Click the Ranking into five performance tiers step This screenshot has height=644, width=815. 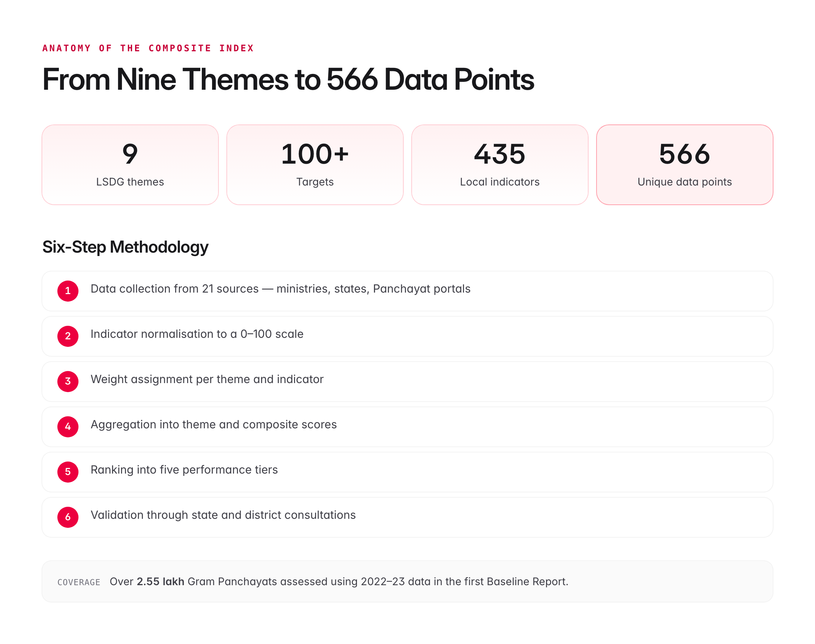coord(184,470)
